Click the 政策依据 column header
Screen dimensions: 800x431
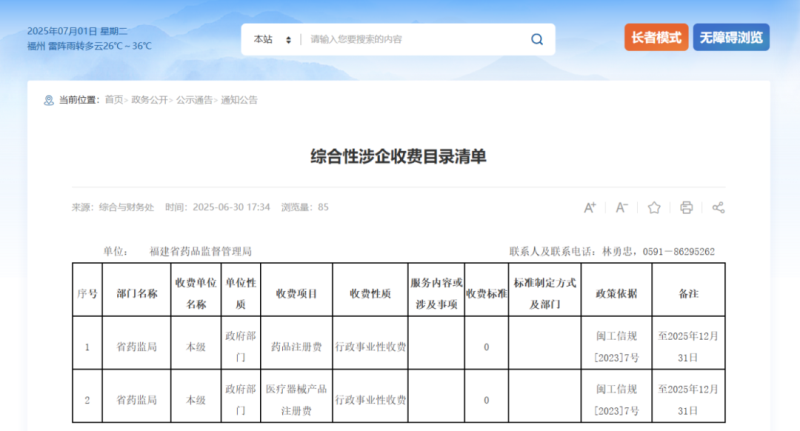(616, 294)
